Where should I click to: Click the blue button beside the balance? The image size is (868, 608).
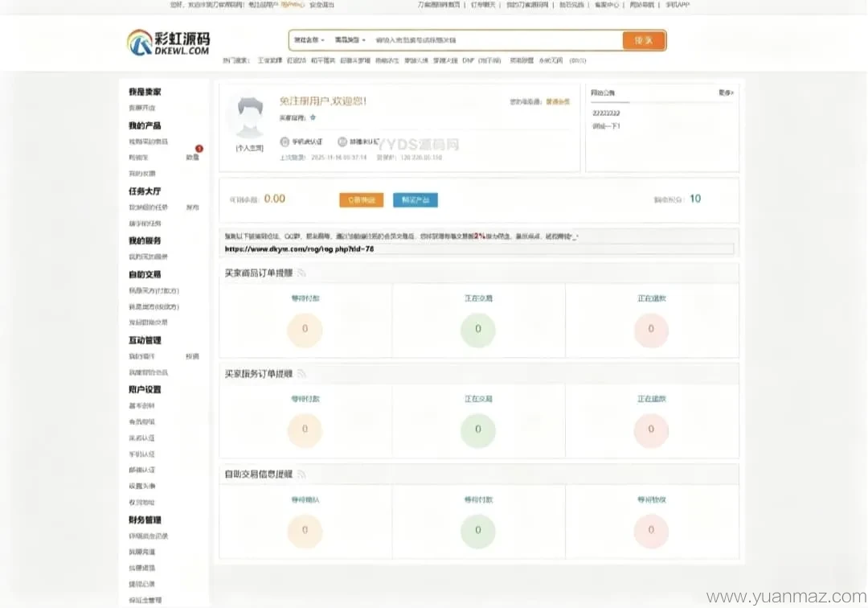pos(416,200)
